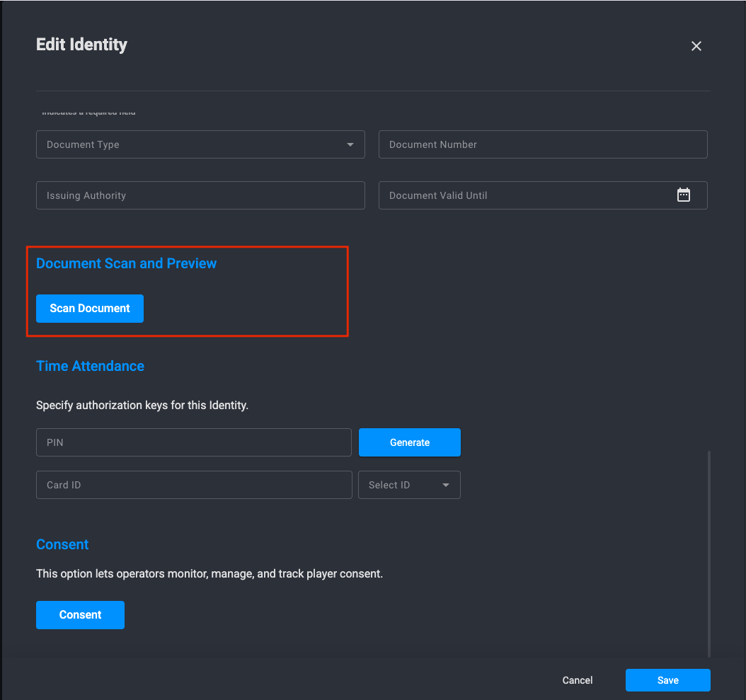Screen dimensions: 746x700
Task: Select the Card ID text field
Action: click(194, 485)
